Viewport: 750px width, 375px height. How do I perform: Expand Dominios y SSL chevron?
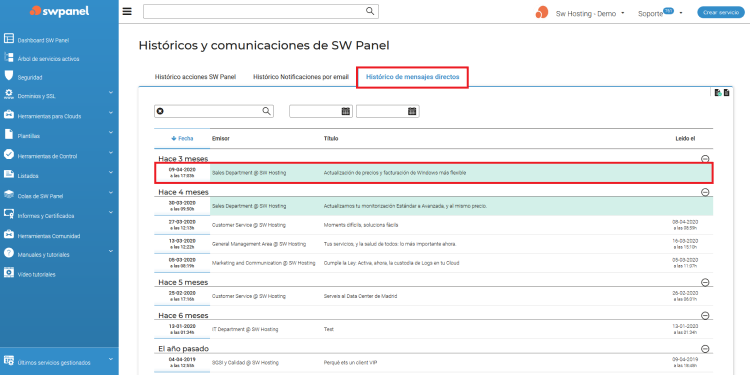pos(110,92)
